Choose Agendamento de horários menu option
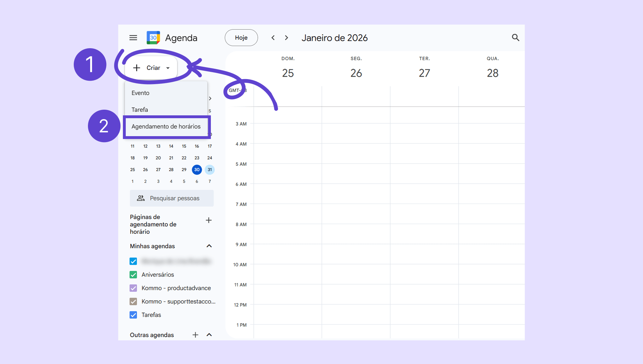 [166, 126]
